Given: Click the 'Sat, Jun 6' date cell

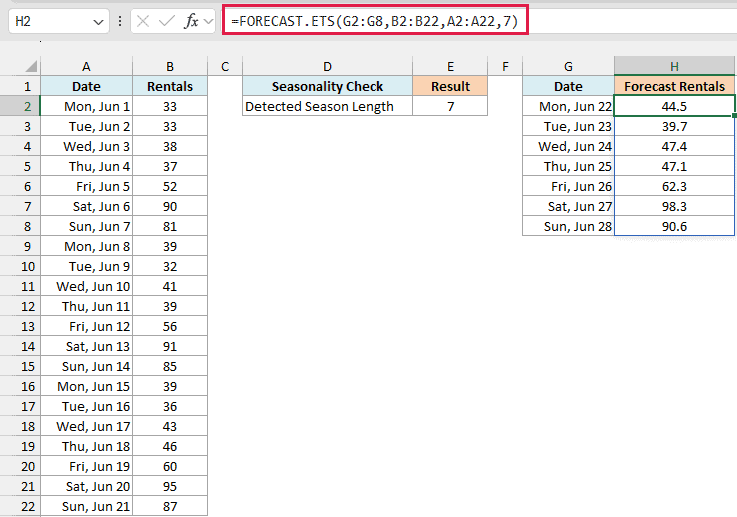Looking at the screenshot, I should (x=86, y=206).
